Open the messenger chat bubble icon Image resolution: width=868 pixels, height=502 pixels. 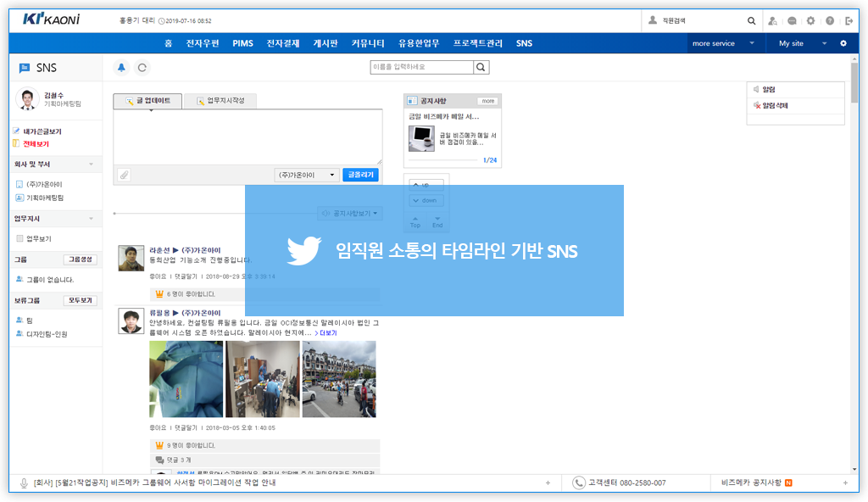pos(792,20)
